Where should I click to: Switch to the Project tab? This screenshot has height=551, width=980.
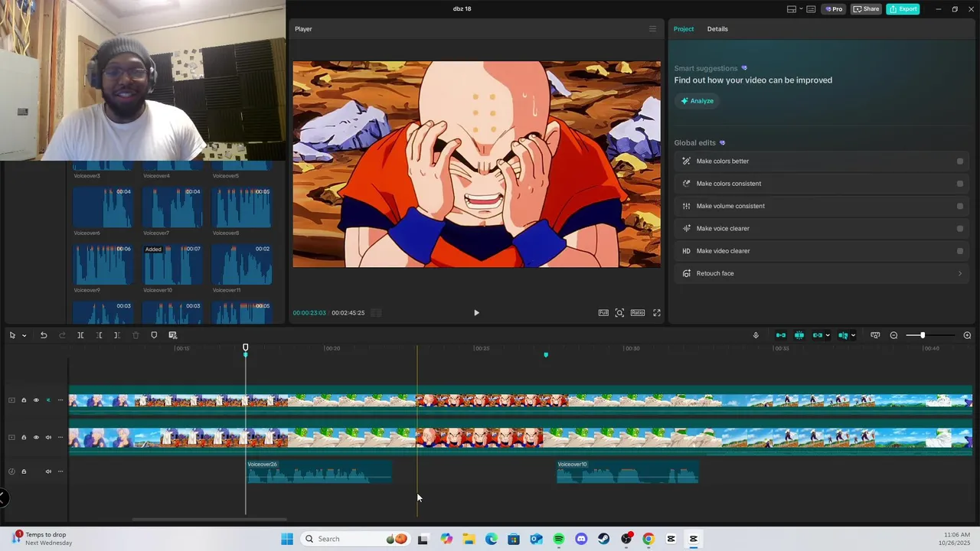(684, 29)
